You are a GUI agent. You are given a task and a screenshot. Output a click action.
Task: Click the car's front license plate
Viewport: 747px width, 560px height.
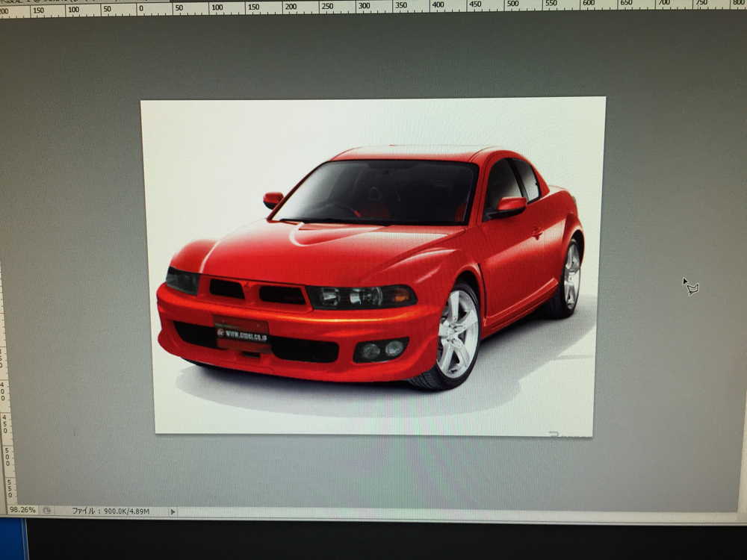pyautogui.click(x=241, y=334)
